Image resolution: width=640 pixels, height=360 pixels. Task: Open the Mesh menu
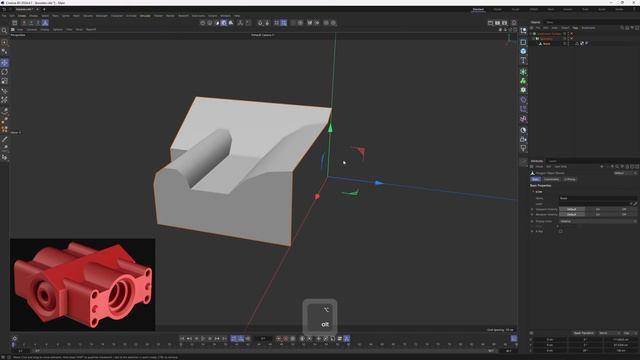point(76,16)
